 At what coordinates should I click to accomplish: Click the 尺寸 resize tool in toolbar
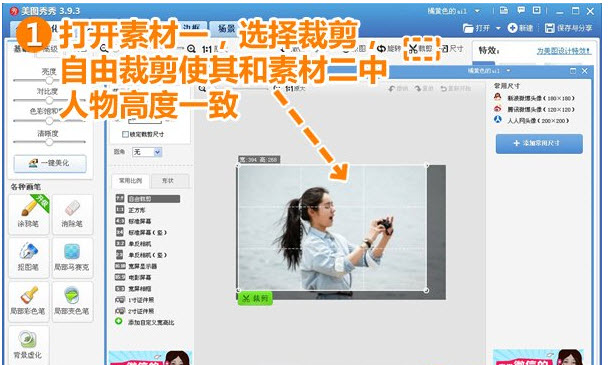click(452, 49)
